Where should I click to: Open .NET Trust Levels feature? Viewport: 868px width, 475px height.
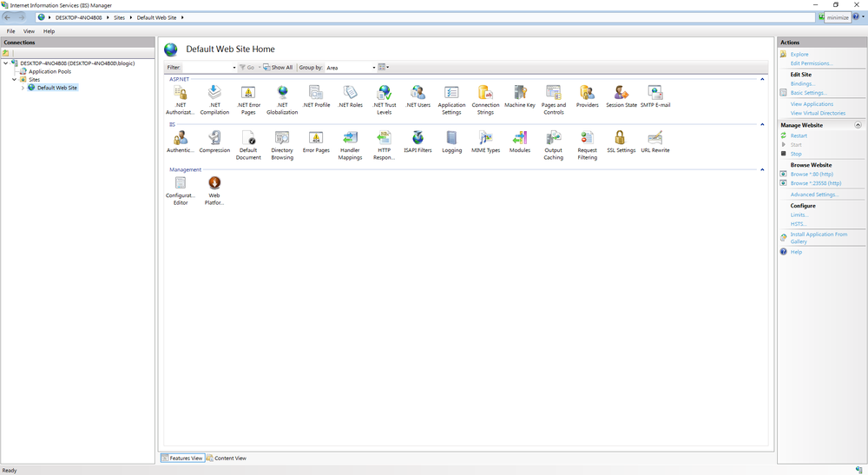(385, 100)
